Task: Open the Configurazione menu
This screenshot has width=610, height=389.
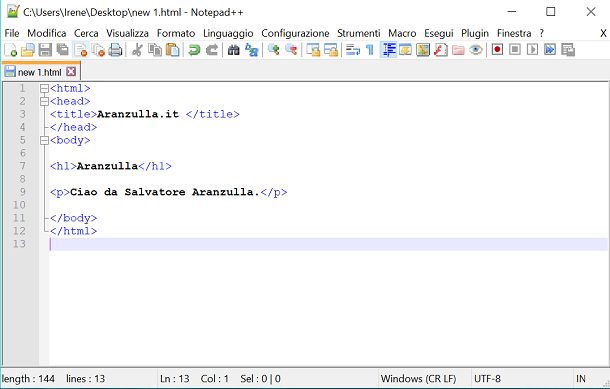Action: click(295, 33)
